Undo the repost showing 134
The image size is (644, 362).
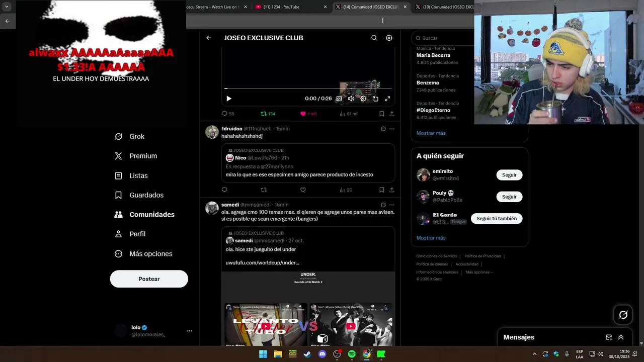coord(268,114)
